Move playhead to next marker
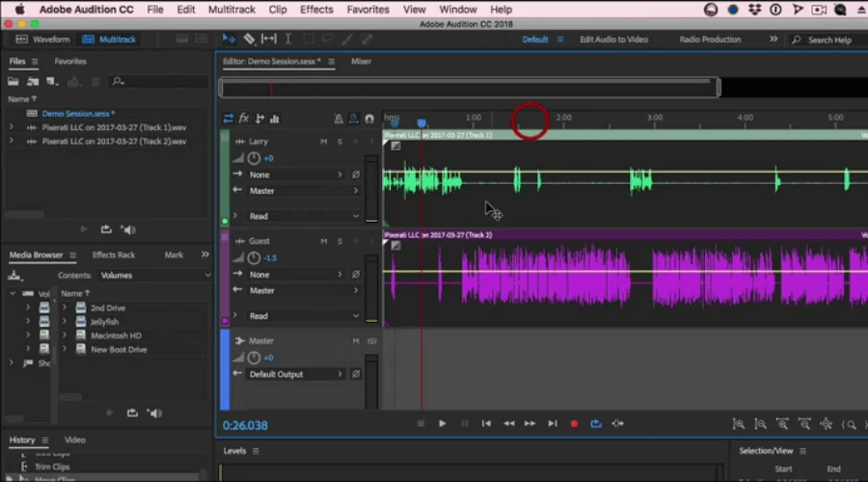The height and width of the screenshot is (482, 868). pyautogui.click(x=553, y=424)
